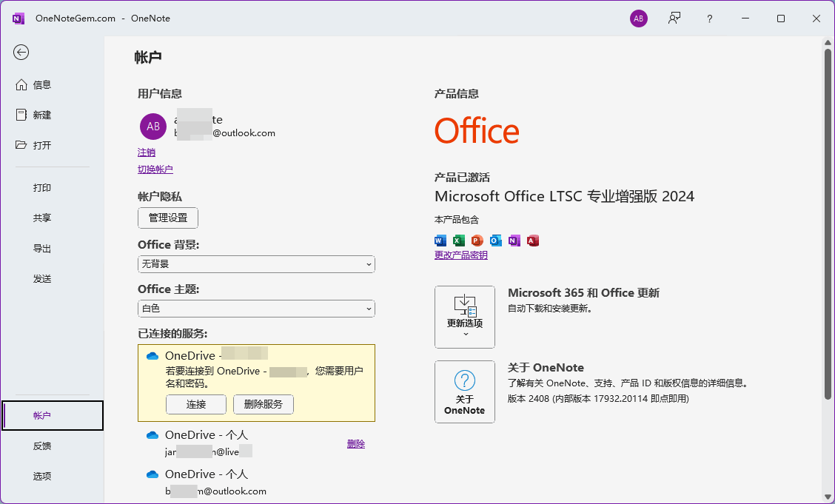Click the vertical scrollbar thumb

click(828, 224)
